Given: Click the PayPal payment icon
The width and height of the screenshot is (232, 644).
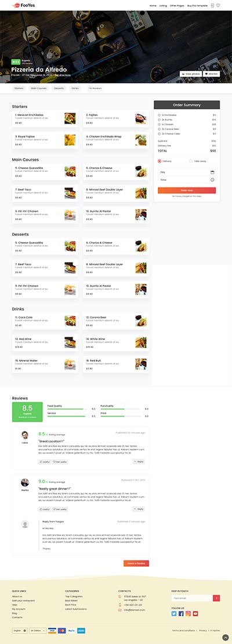Looking at the screenshot, I should point(71,631).
